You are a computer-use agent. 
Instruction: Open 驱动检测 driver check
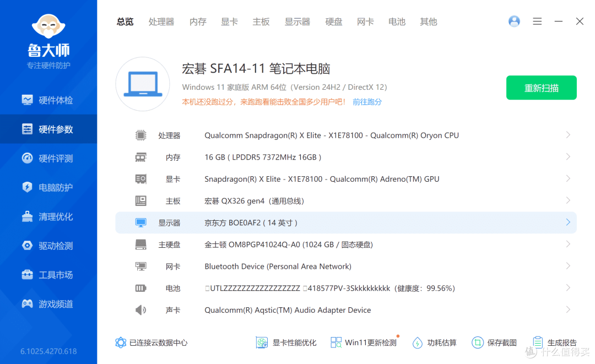click(48, 246)
